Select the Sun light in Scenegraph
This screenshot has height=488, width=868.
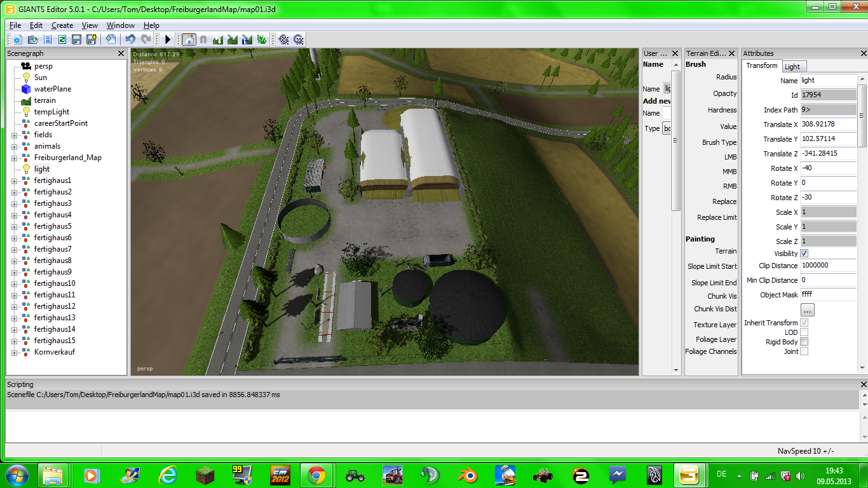click(x=40, y=78)
